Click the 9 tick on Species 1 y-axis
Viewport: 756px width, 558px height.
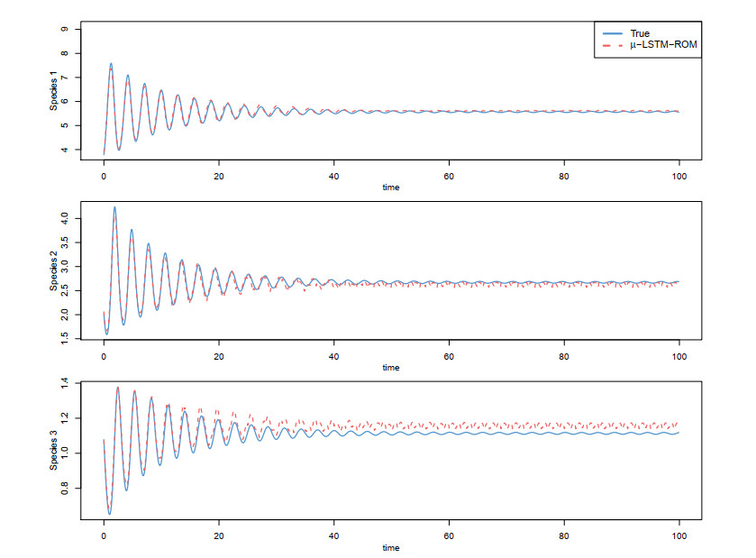(64, 29)
